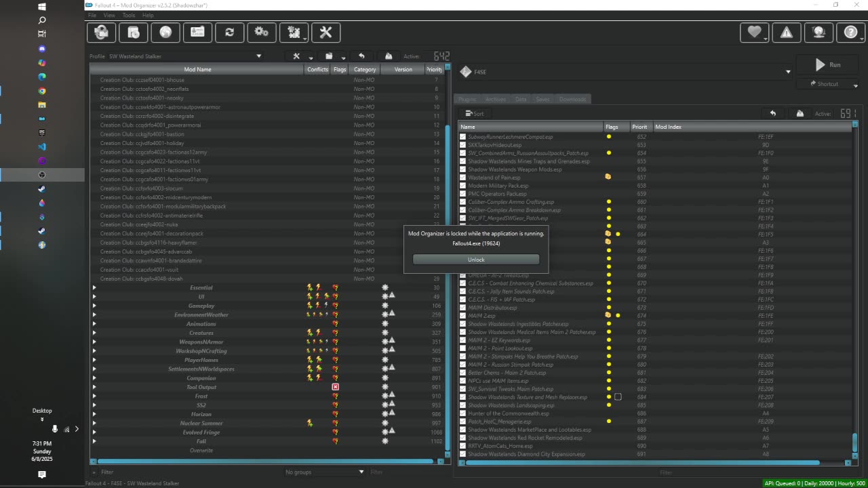Image resolution: width=868 pixels, height=488 pixels.
Task: Expand the Essential separator
Action: [94, 287]
